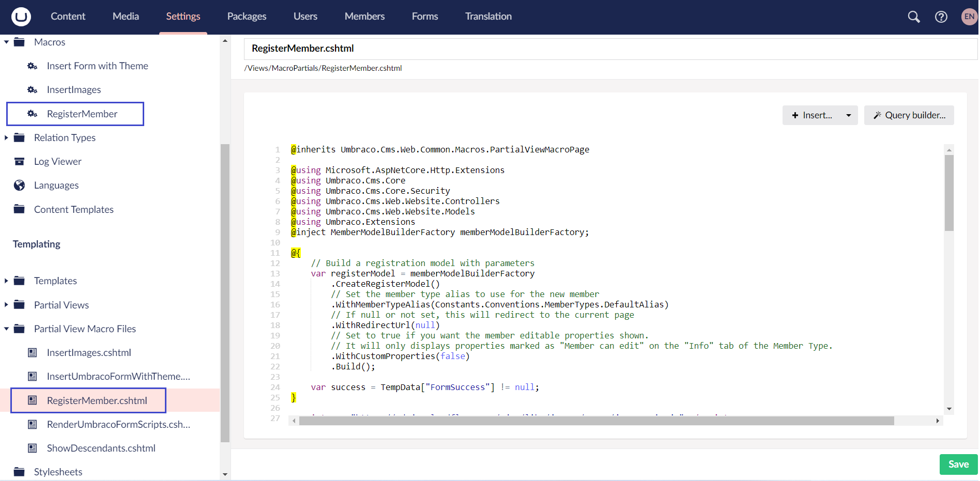Collapse the Macros tree folder

click(6, 42)
